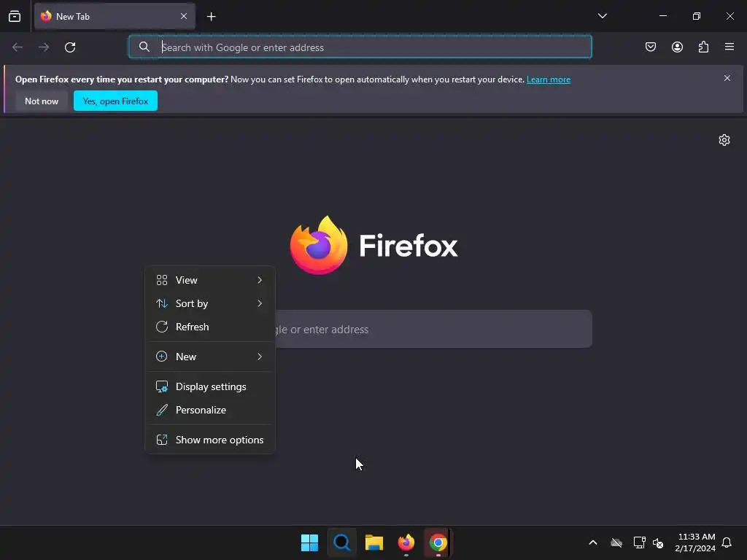Open Firefox View from tab bar icon
This screenshot has width=747, height=560.
pos(15,16)
